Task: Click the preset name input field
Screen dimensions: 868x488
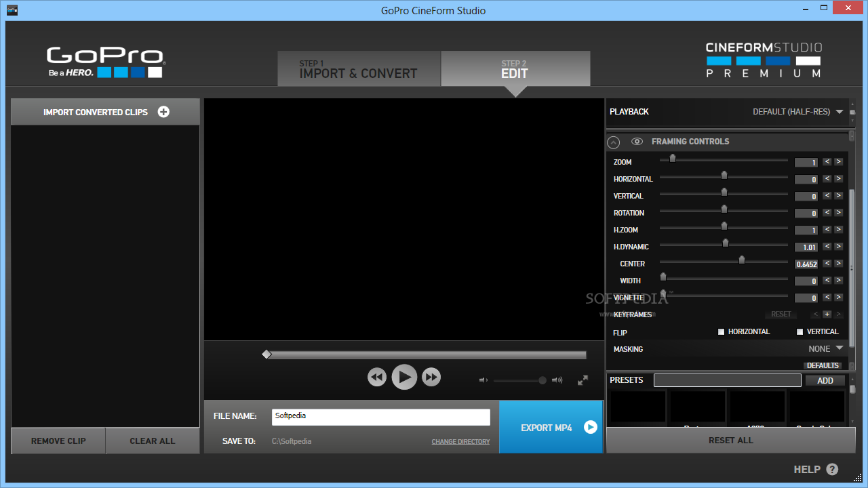Action: [x=728, y=380]
